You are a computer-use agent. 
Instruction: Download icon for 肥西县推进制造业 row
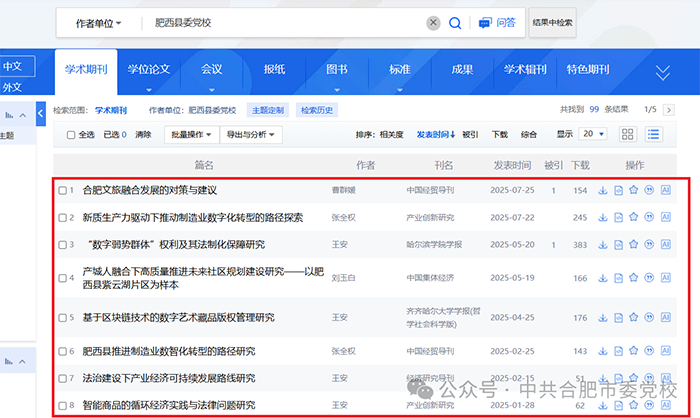pos(603,351)
